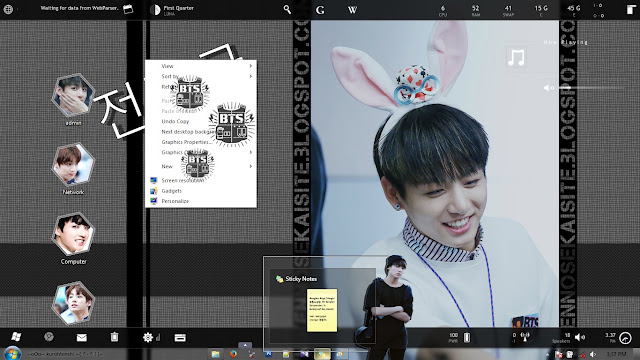Open Personalize from context menu
Image resolution: width=640 pixels, height=360 pixels.
[201, 201]
